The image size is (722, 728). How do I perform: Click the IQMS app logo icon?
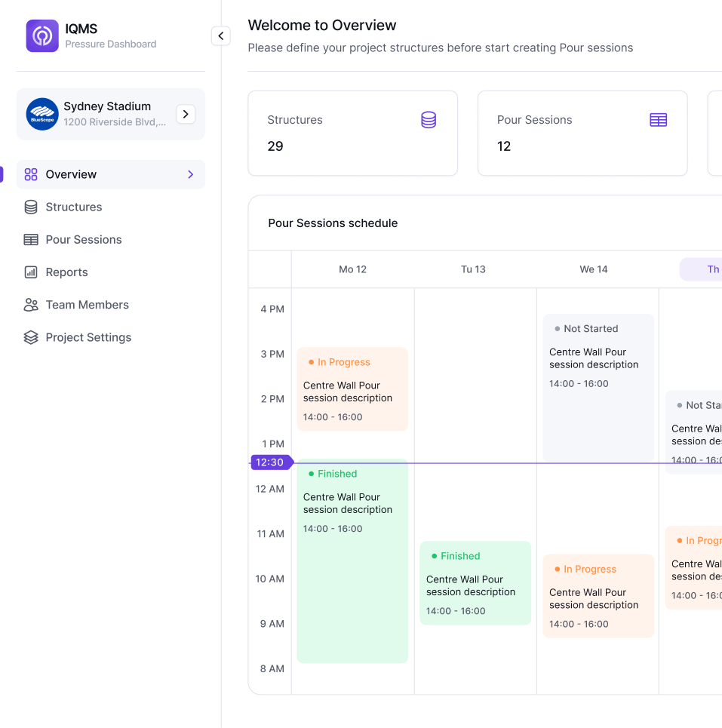(x=42, y=35)
